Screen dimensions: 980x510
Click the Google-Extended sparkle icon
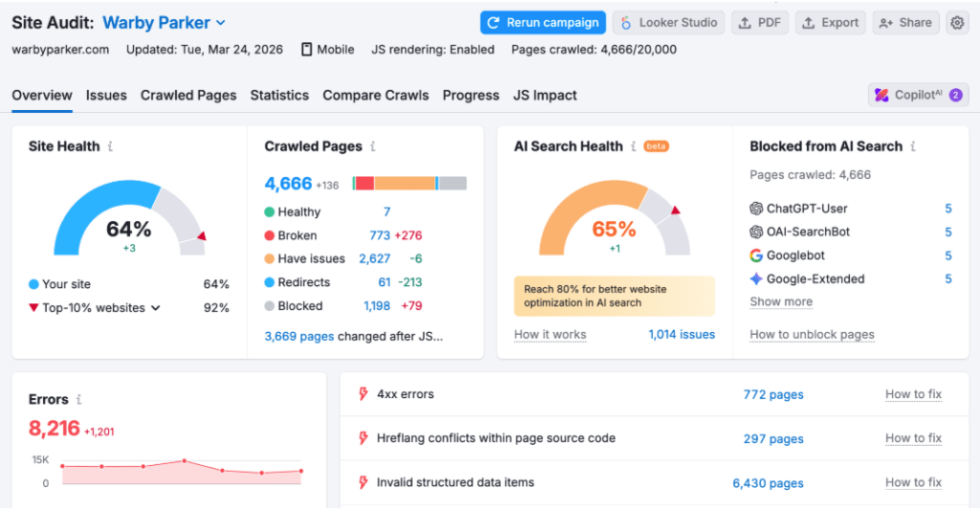(756, 278)
